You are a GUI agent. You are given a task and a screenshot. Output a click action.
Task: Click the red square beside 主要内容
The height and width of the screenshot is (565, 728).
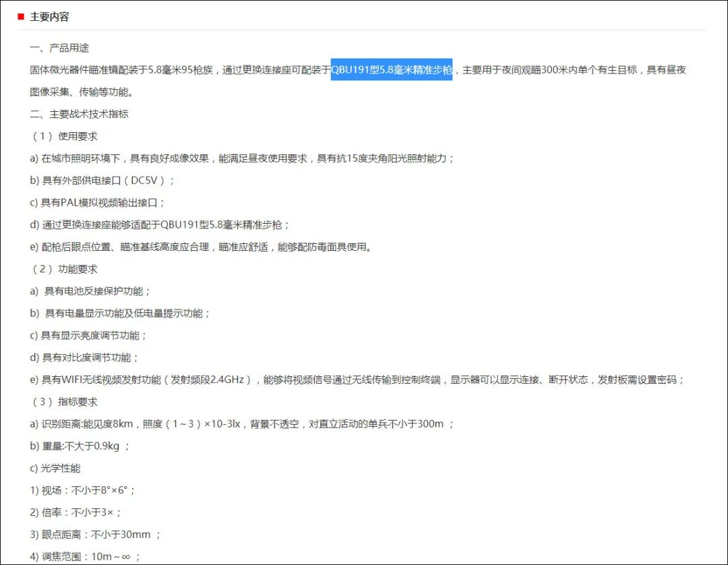click(21, 17)
